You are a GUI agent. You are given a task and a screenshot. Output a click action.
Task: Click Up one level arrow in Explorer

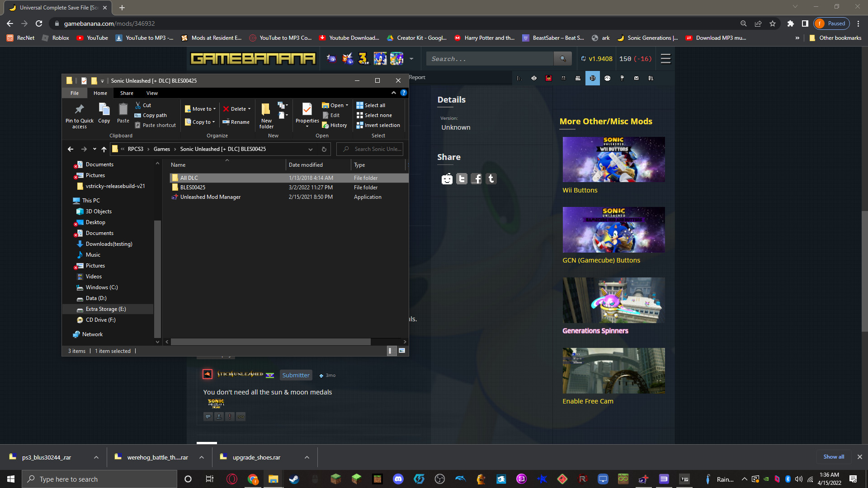point(104,149)
